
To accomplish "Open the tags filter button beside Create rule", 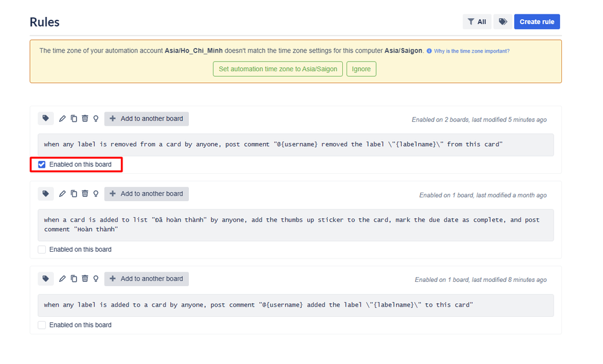I will pos(503,22).
